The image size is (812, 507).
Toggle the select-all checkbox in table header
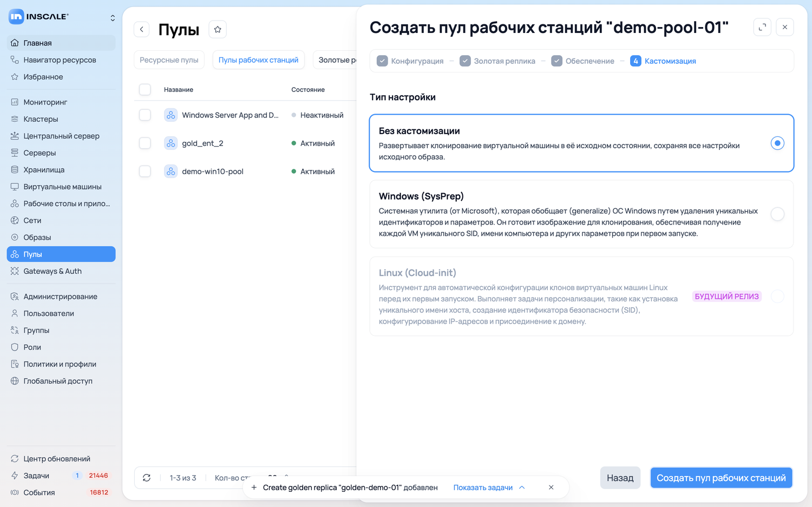point(145,89)
